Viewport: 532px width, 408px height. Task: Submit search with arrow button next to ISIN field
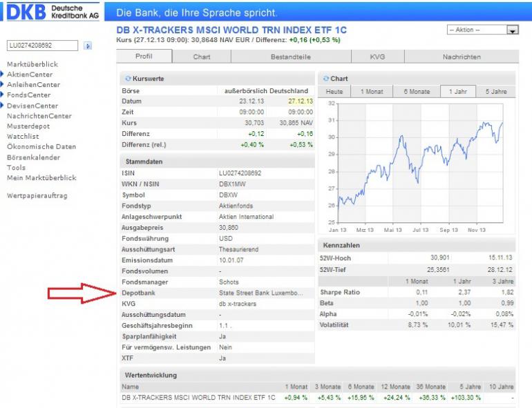(88, 46)
